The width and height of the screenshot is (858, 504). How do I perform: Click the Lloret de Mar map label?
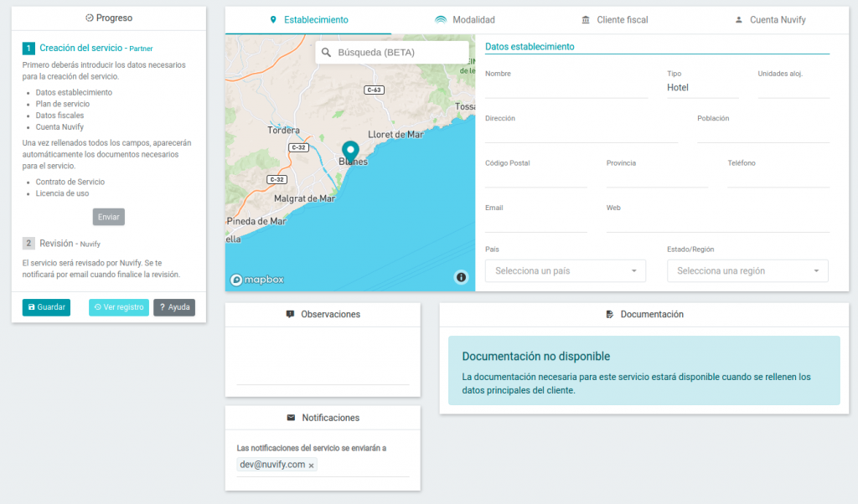click(x=395, y=135)
